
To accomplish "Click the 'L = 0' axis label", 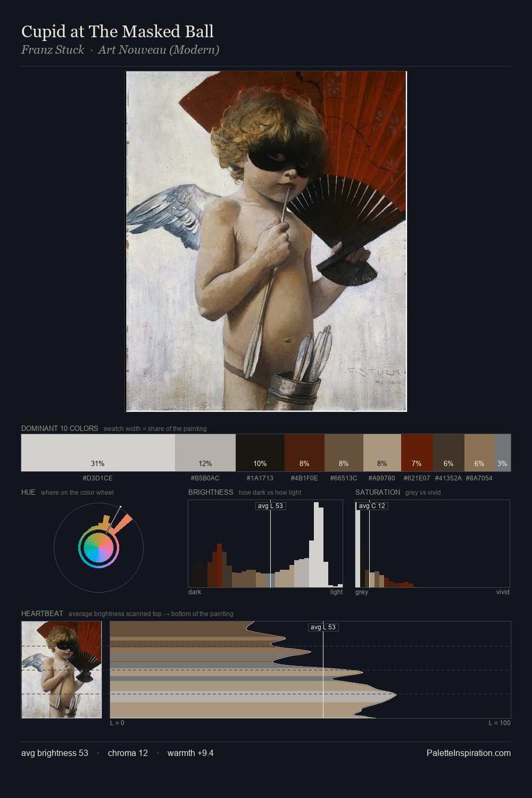I will point(117,723).
